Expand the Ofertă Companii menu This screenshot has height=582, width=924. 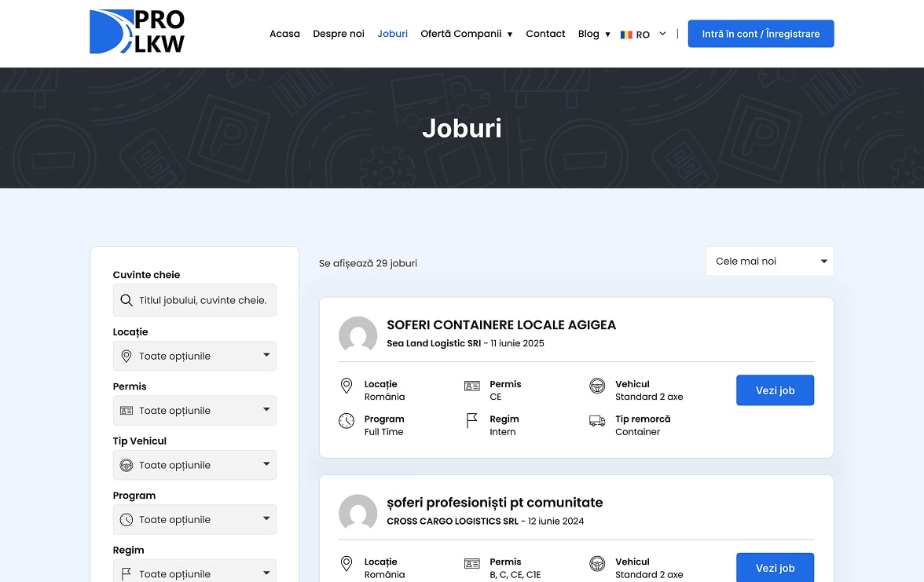[466, 34]
